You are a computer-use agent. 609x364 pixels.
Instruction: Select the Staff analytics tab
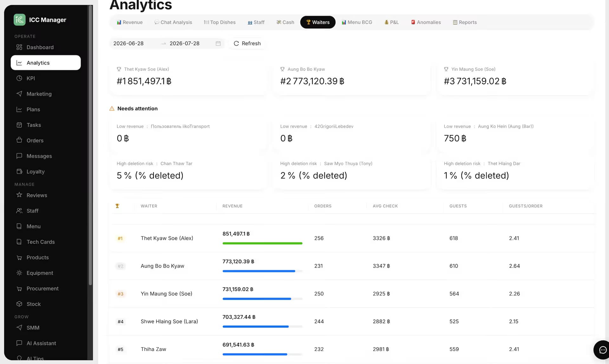[x=256, y=22]
